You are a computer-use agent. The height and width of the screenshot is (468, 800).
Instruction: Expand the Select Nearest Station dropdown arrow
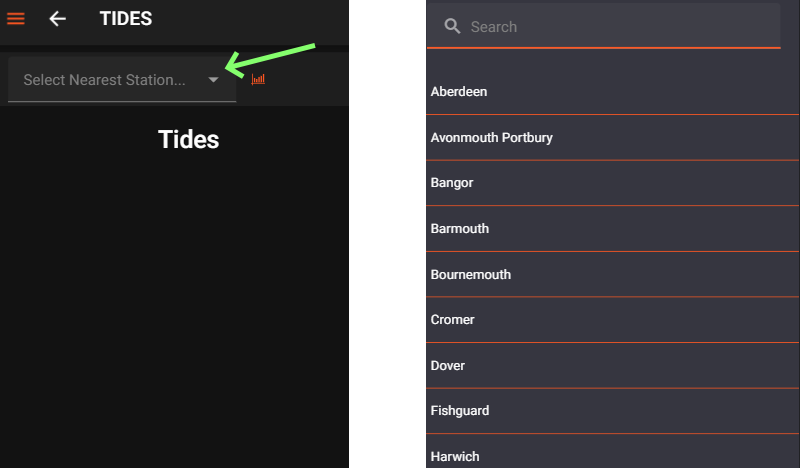pos(213,80)
